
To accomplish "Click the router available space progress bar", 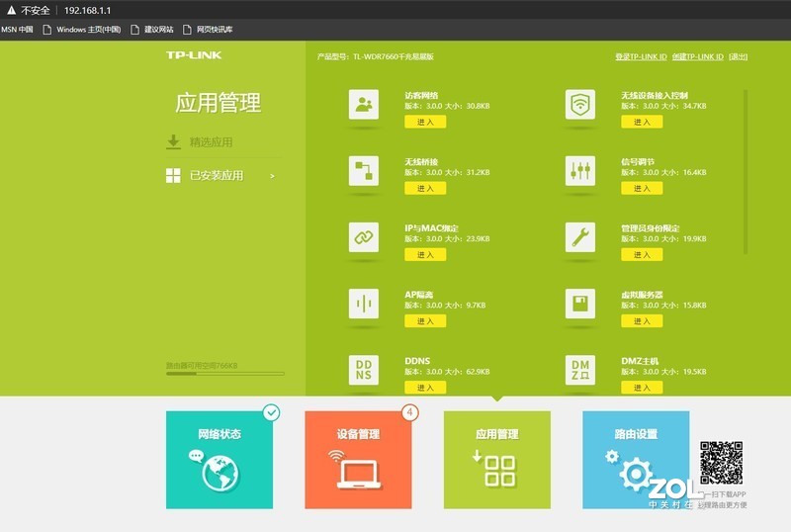I will (x=225, y=374).
